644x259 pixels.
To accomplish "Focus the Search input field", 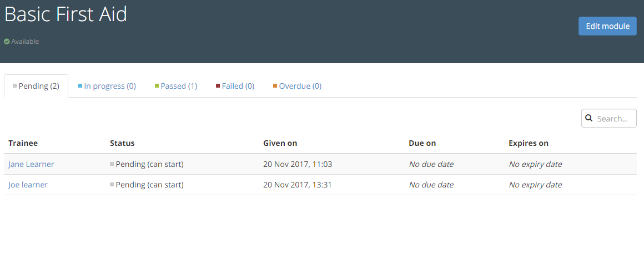I will point(613,118).
